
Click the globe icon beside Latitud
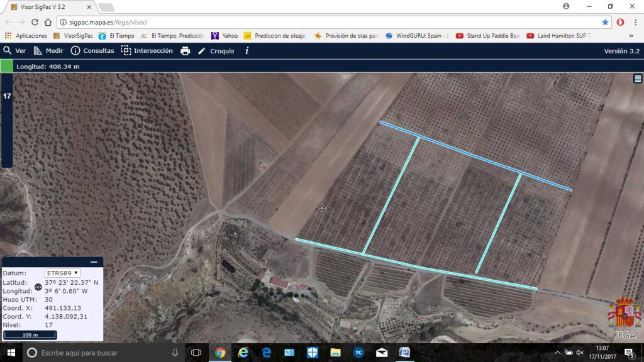(x=38, y=287)
